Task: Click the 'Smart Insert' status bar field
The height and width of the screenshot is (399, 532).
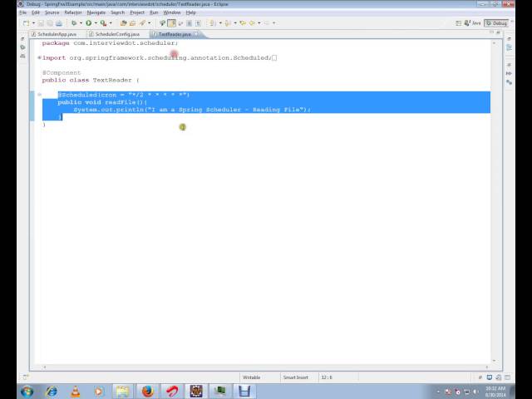Action: tap(296, 377)
